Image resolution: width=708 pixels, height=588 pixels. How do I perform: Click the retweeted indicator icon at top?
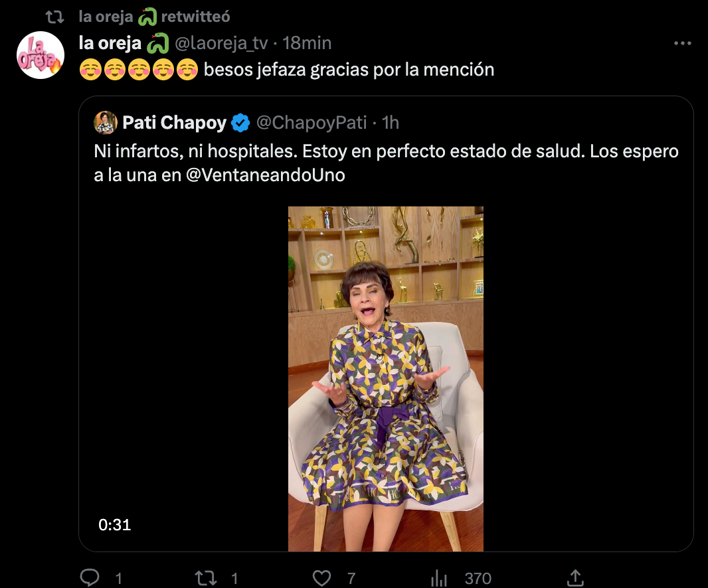(57, 17)
